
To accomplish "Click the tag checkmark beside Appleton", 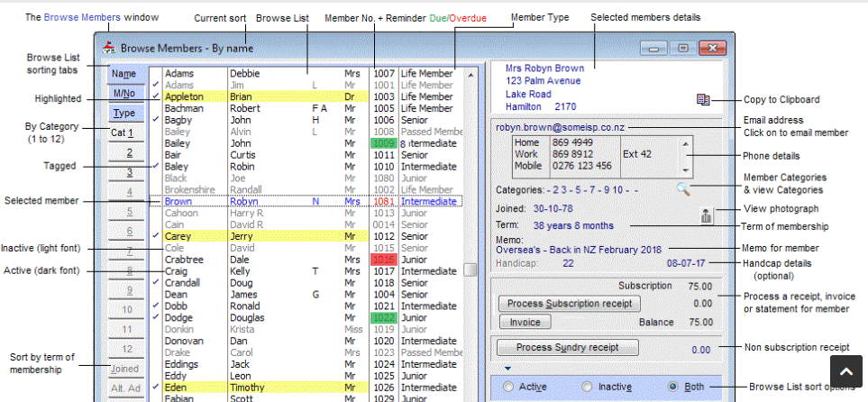I will 156,96.
